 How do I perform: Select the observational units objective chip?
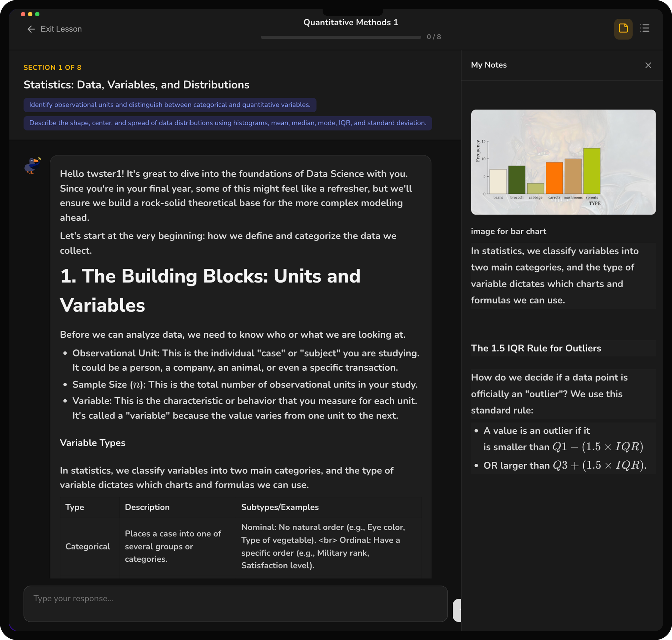tap(169, 105)
